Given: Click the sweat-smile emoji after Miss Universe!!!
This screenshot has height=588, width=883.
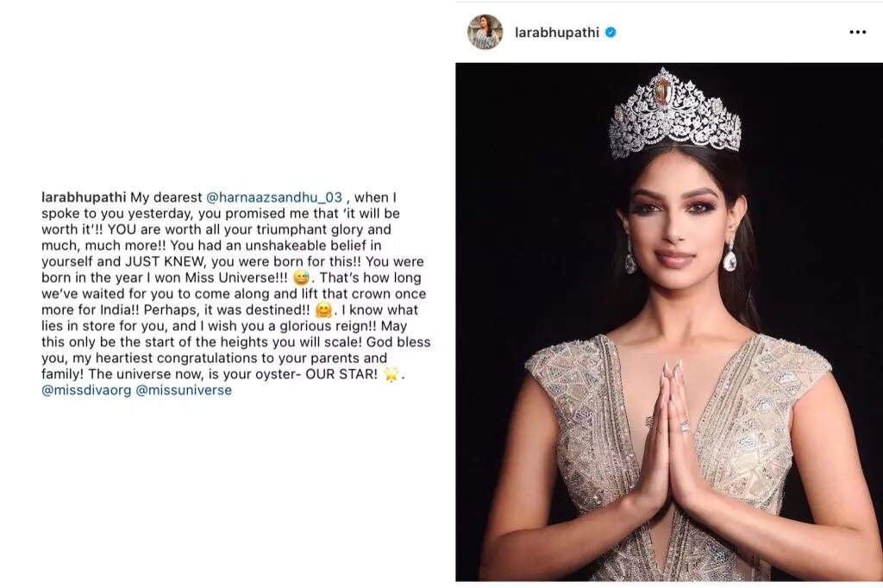Looking at the screenshot, I should tap(301, 278).
